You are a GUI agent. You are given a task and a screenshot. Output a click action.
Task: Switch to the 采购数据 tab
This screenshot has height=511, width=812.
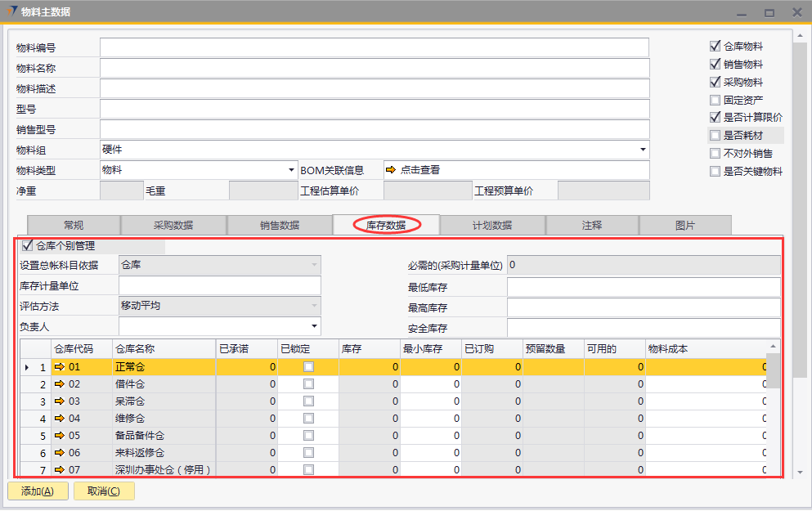pos(173,225)
